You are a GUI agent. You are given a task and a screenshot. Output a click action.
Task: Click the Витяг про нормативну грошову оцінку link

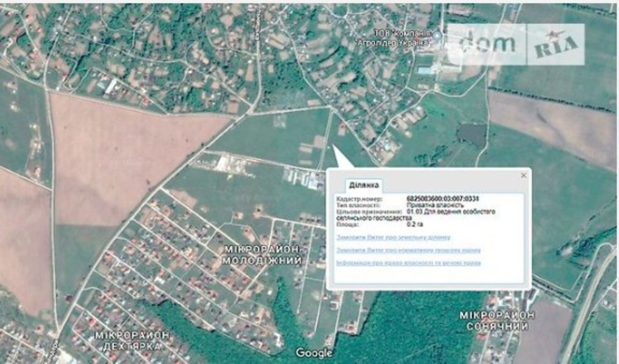click(408, 251)
